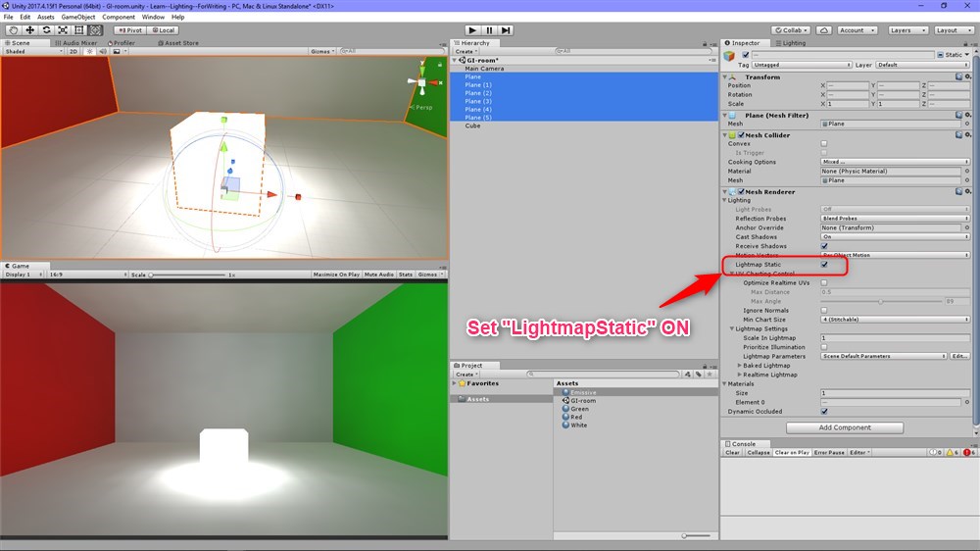
Task: Enable Prioritize Illumination checkbox
Action: click(824, 347)
